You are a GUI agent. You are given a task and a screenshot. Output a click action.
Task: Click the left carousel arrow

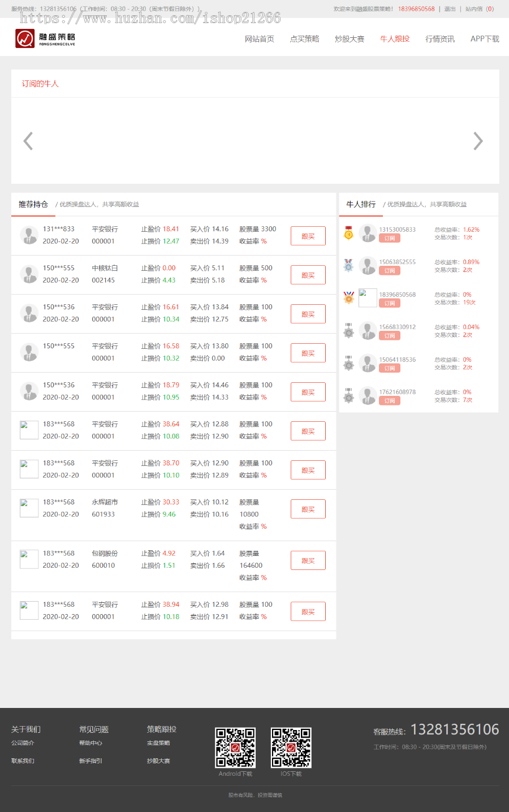(x=28, y=141)
